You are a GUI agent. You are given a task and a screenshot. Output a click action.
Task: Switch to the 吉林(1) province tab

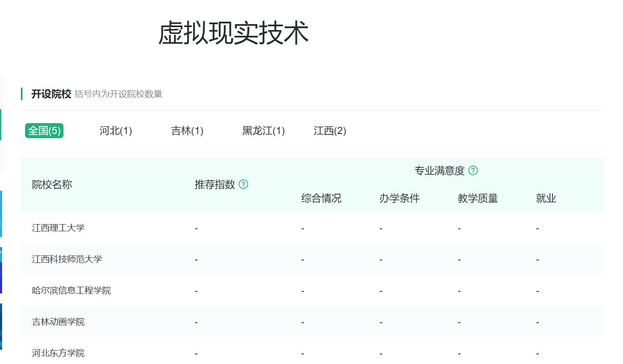[187, 131]
